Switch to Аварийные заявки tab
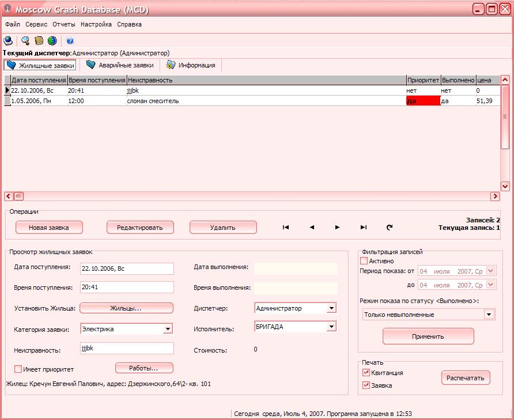 click(x=120, y=65)
